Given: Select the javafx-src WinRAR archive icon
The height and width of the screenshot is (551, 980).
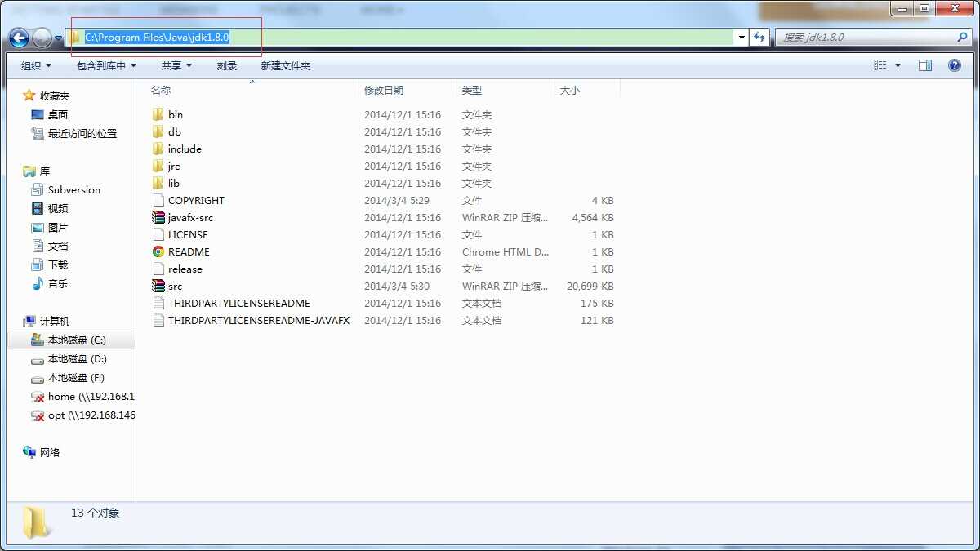Looking at the screenshot, I should (158, 217).
